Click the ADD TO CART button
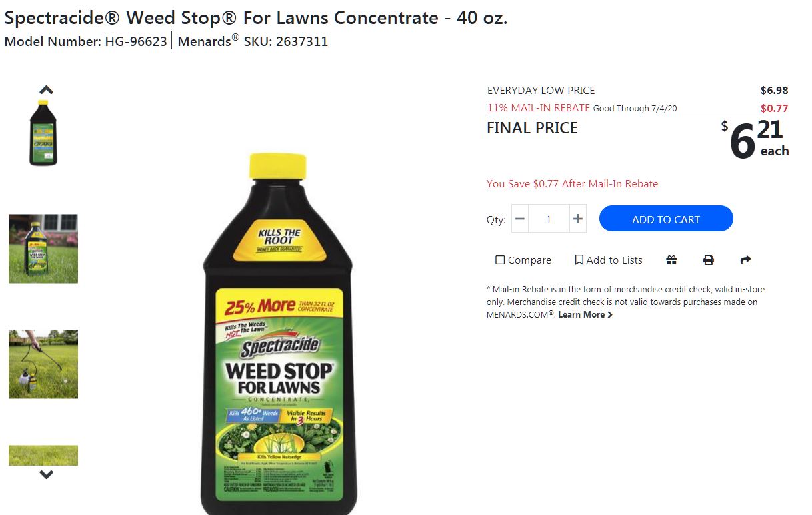 tap(666, 219)
